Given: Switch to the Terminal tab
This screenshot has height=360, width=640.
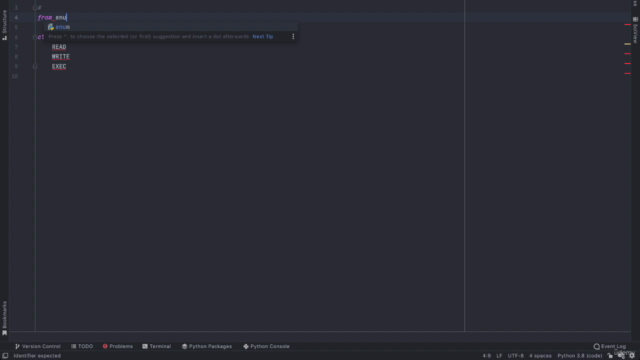Looking at the screenshot, I should (157, 347).
